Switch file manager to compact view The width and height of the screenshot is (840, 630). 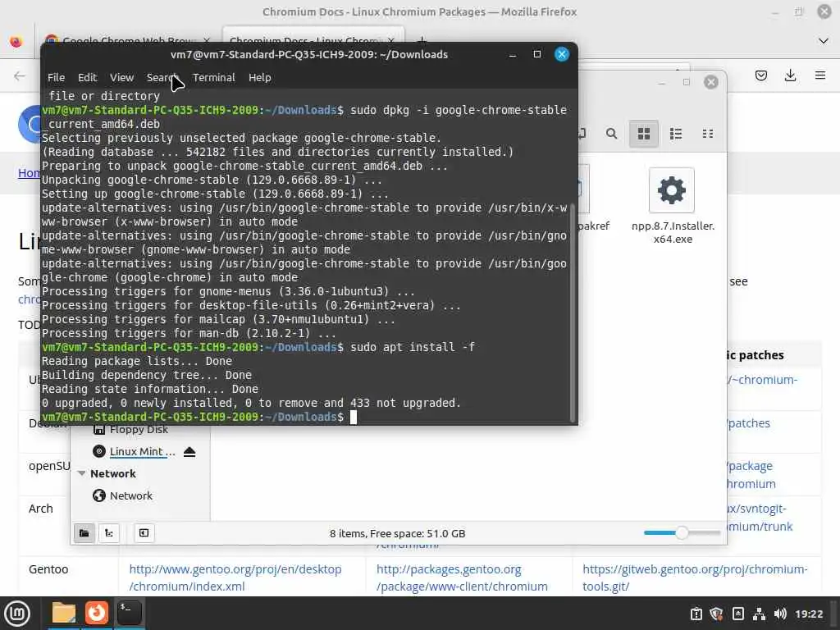[x=708, y=134]
